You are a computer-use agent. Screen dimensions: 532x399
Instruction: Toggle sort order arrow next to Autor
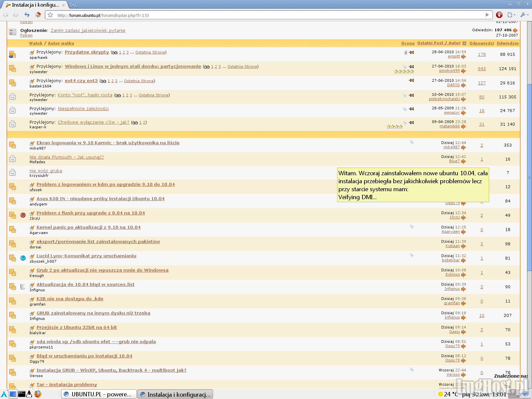point(465,43)
